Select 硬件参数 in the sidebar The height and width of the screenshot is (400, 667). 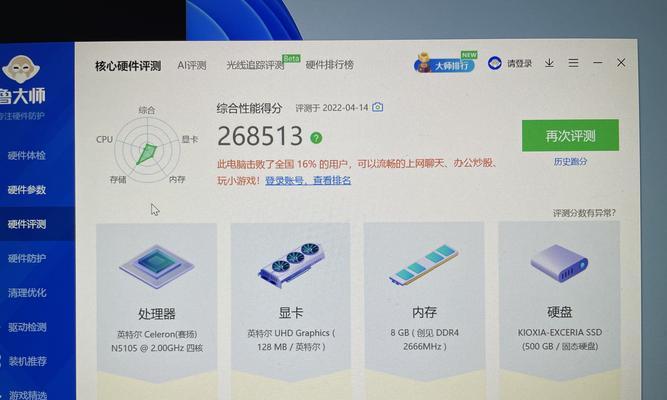(x=26, y=190)
